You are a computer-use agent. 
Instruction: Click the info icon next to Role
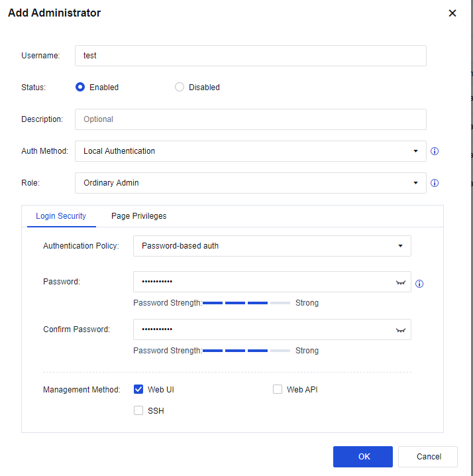pos(435,183)
